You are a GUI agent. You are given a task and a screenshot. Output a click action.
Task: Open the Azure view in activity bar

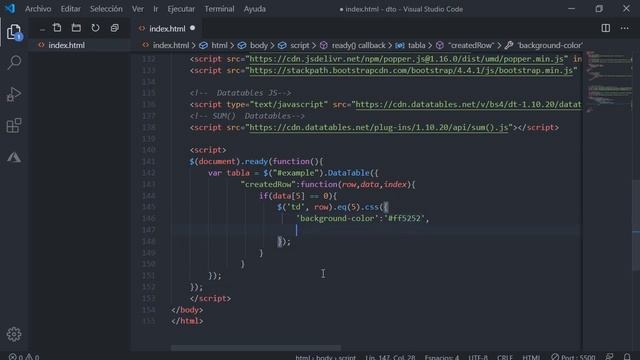pos(14,157)
